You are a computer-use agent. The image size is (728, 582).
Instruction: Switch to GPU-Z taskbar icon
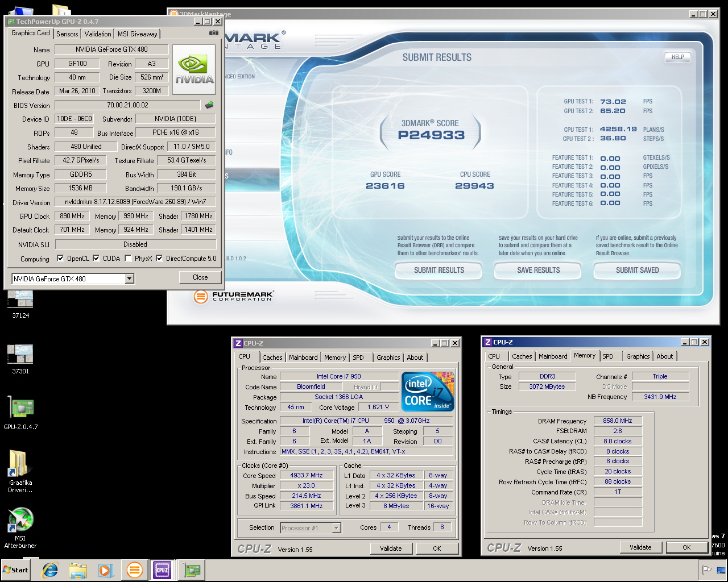coord(192,570)
